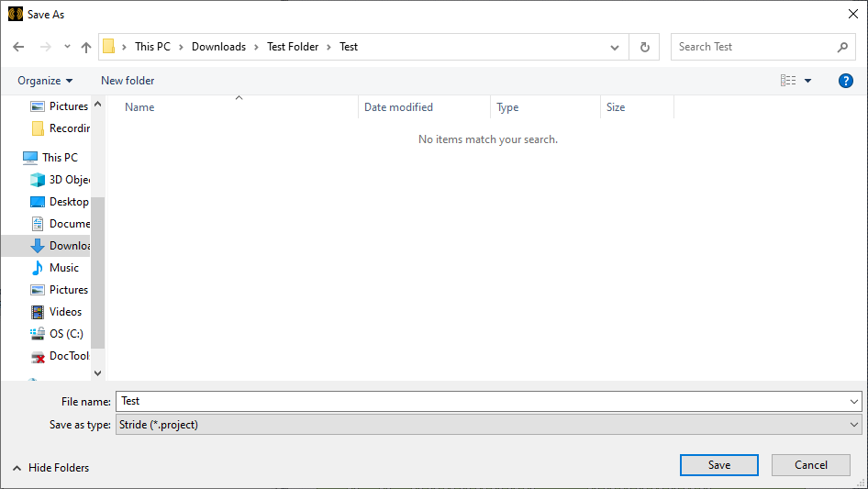Image resolution: width=868 pixels, height=489 pixels.
Task: Click the sidebar scroll down arrow
Action: pos(98,373)
